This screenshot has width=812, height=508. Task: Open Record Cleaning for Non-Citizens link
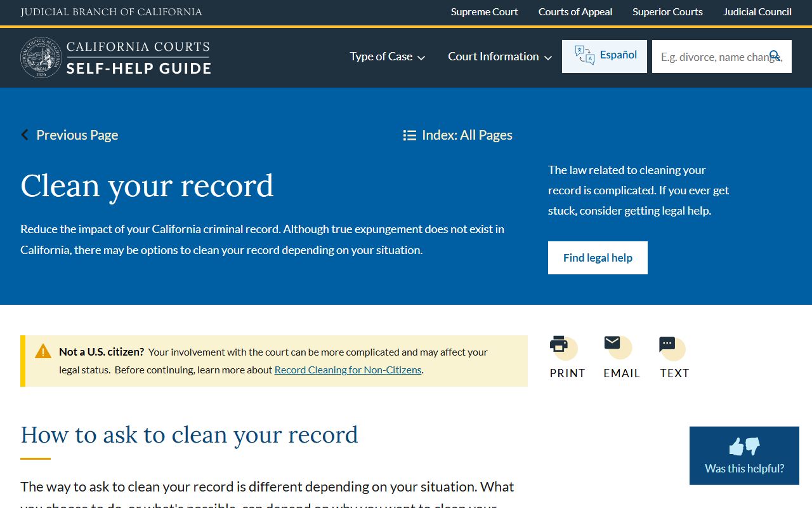coord(348,370)
